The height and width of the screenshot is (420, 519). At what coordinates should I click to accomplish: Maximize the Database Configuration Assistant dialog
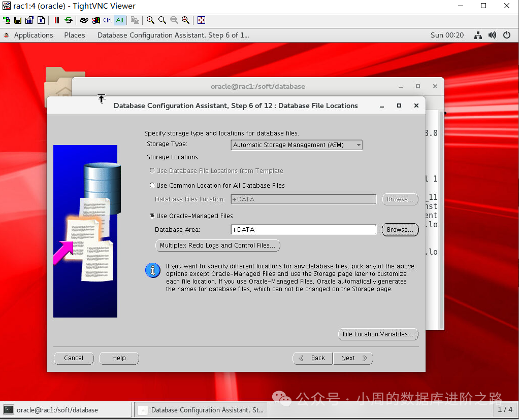(x=399, y=106)
